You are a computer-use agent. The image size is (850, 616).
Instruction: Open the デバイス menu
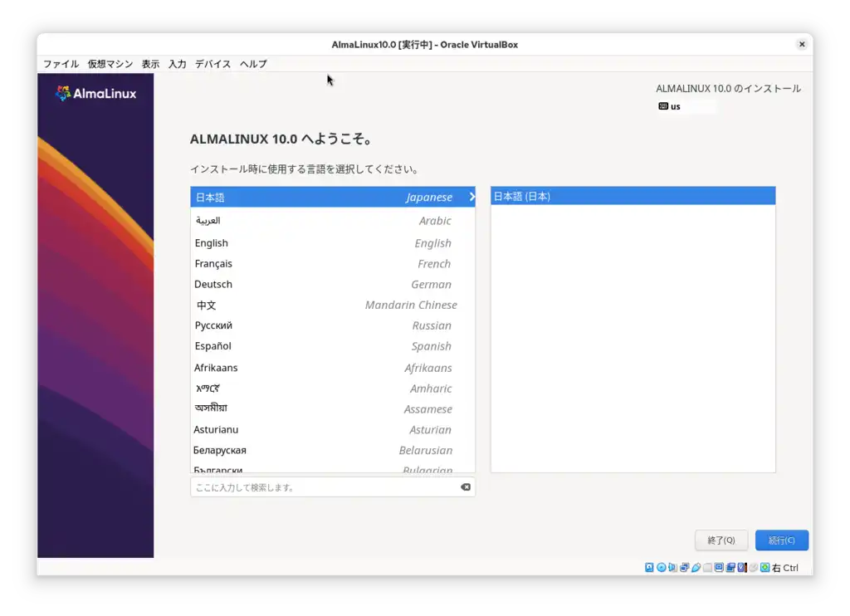(x=212, y=63)
